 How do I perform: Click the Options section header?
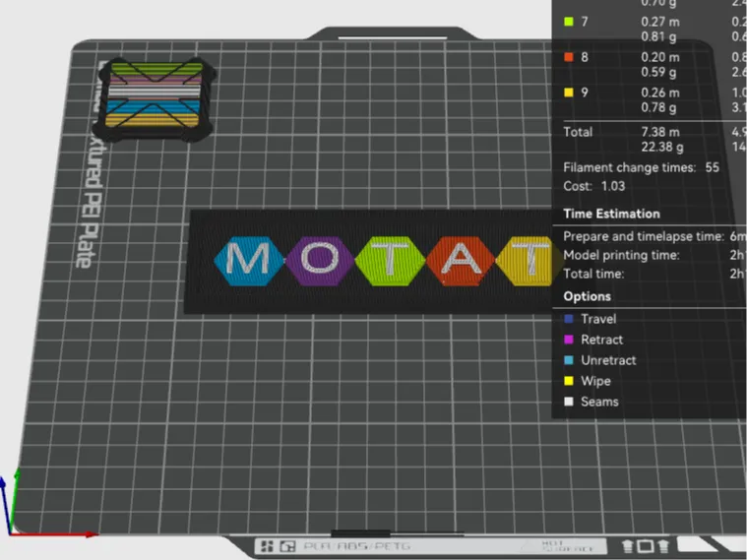(x=587, y=296)
